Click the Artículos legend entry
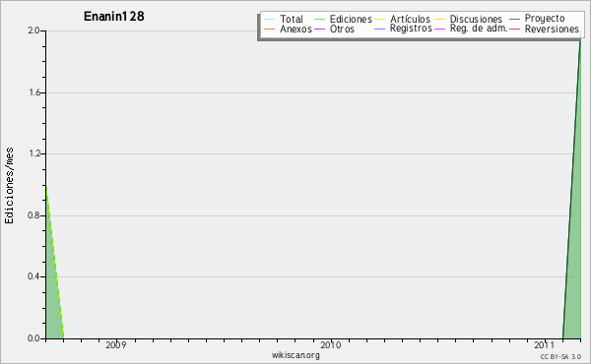591x364 pixels. click(410, 19)
